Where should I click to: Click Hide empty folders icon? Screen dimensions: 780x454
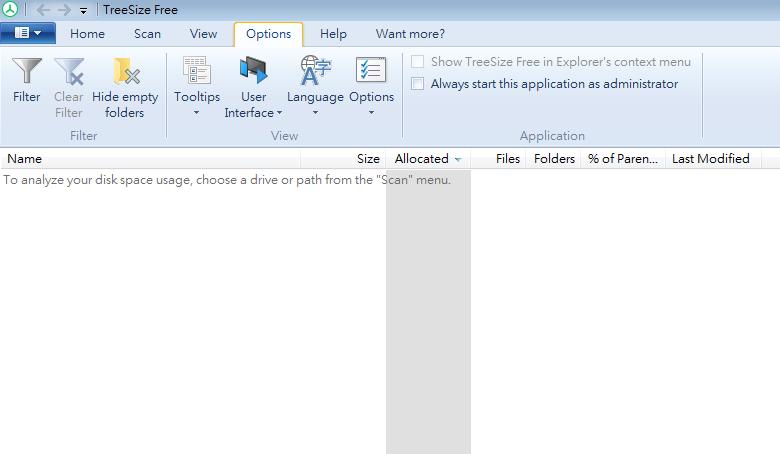click(x=126, y=71)
